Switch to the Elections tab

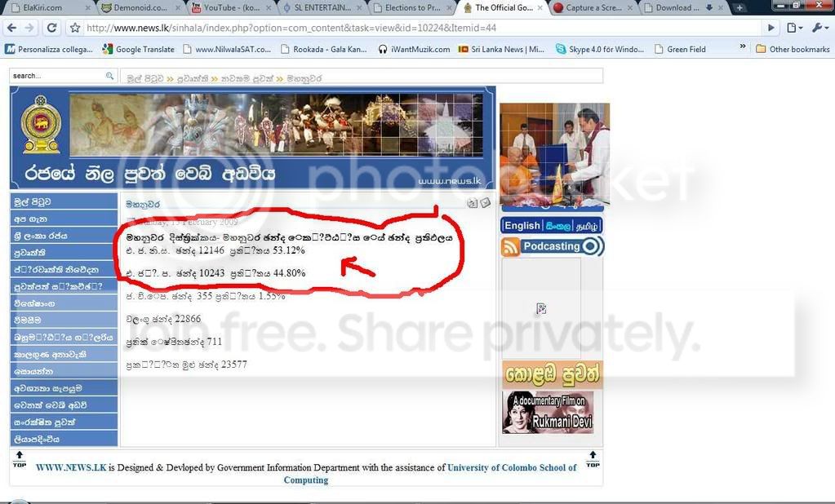(x=413, y=8)
